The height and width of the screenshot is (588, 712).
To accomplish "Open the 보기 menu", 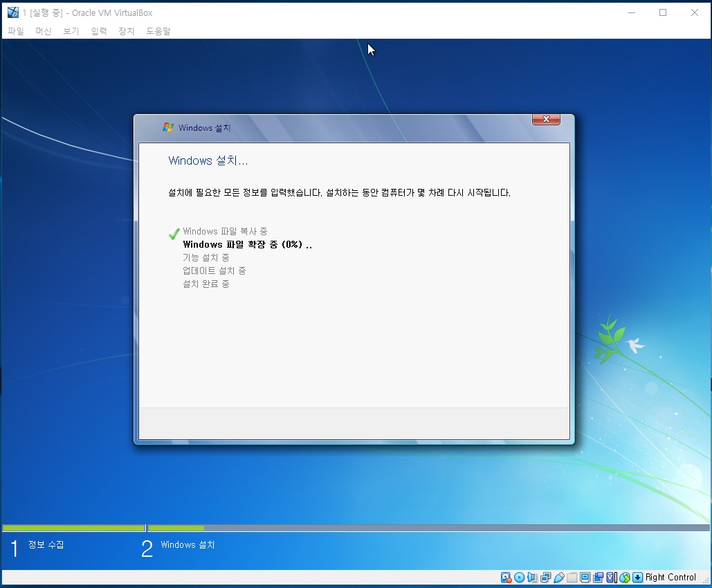I will coord(71,31).
